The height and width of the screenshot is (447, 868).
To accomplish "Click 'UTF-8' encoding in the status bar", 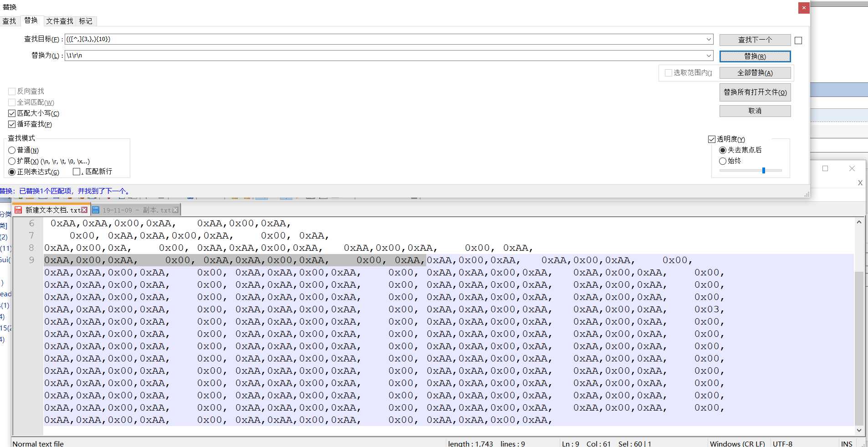I will coord(782,444).
